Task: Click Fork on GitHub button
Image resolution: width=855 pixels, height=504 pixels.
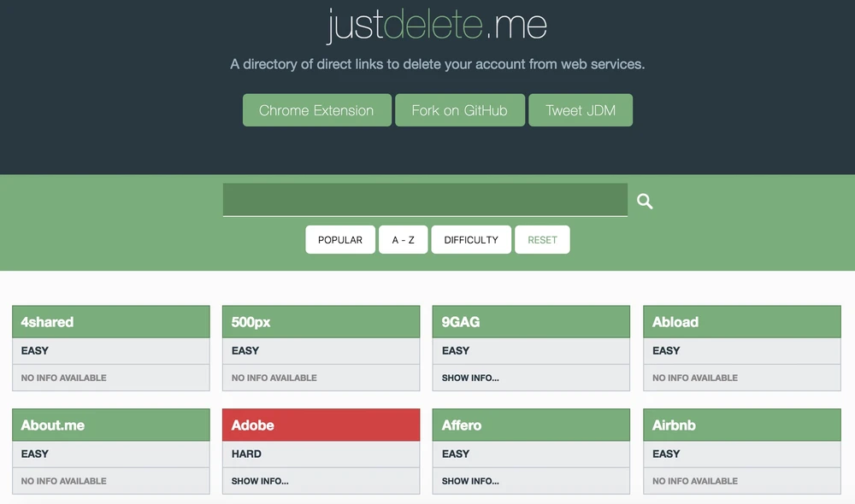Action: (460, 110)
